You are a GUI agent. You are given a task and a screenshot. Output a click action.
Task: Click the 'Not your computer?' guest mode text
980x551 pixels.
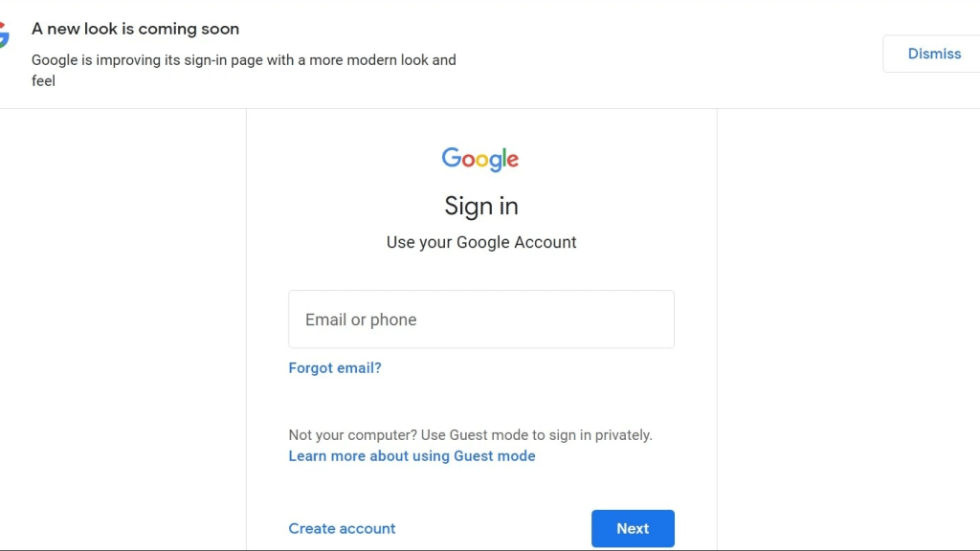point(470,435)
